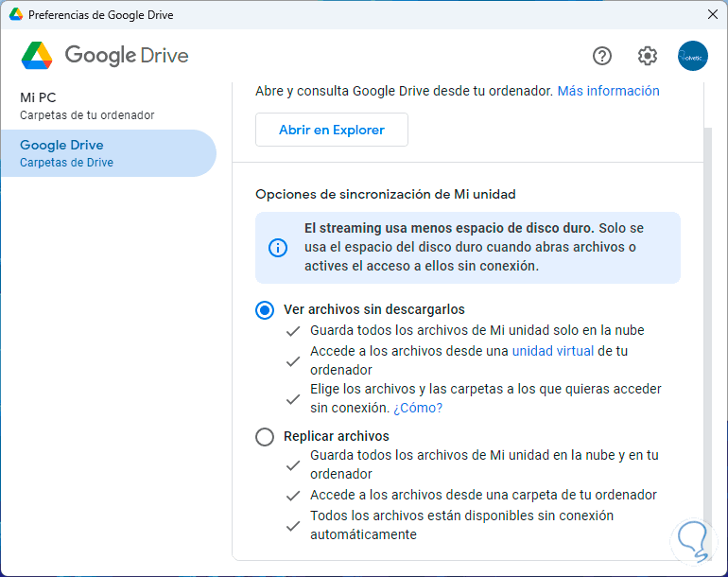This screenshot has height=577, width=728.
Task: Open the 'Más información' link
Action: pyautogui.click(x=608, y=92)
